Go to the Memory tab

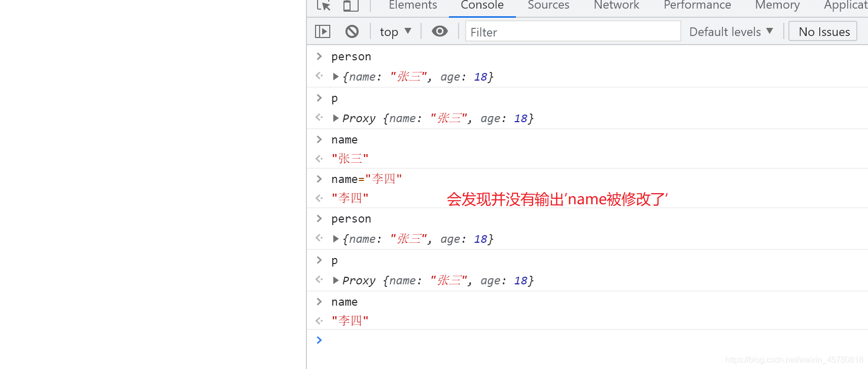click(x=777, y=6)
